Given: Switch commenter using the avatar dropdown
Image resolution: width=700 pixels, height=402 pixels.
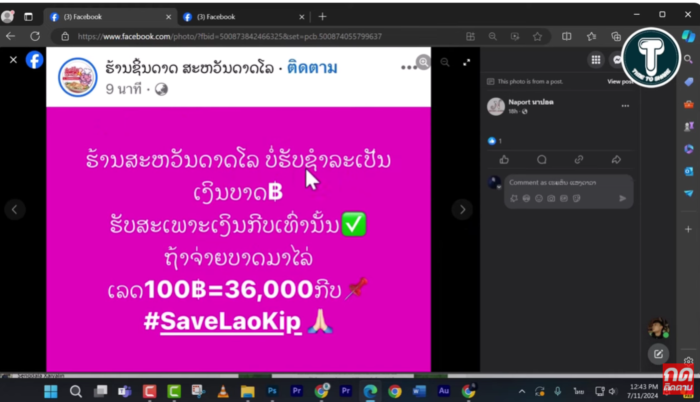Looking at the screenshot, I should click(495, 183).
